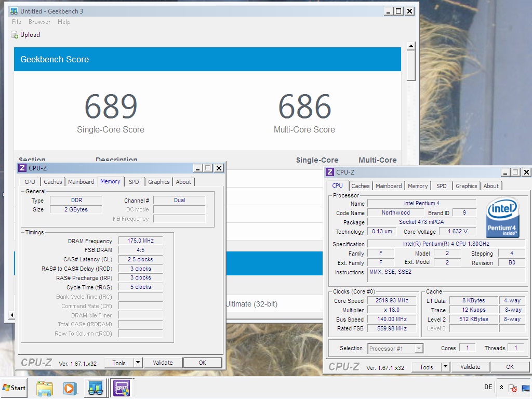Click the Intel(R) Pentium(R) 4 CPU 1.80GHz specification

[x=446, y=244]
